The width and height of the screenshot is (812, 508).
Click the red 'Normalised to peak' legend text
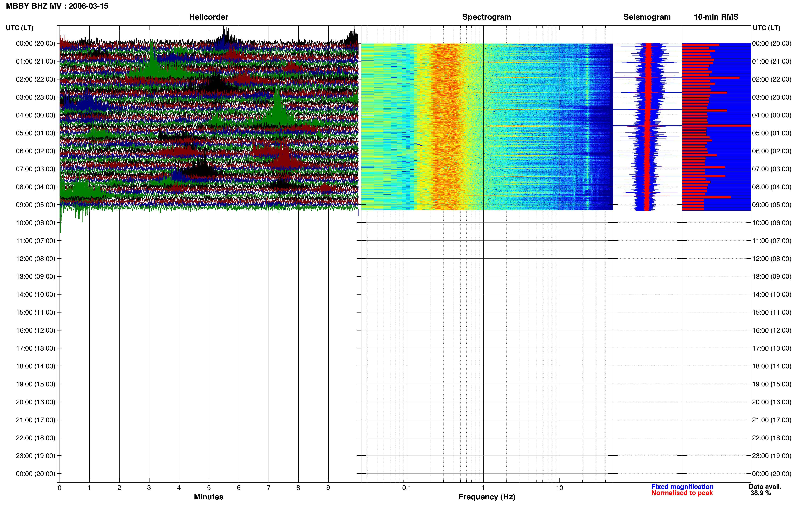pyautogui.click(x=682, y=493)
